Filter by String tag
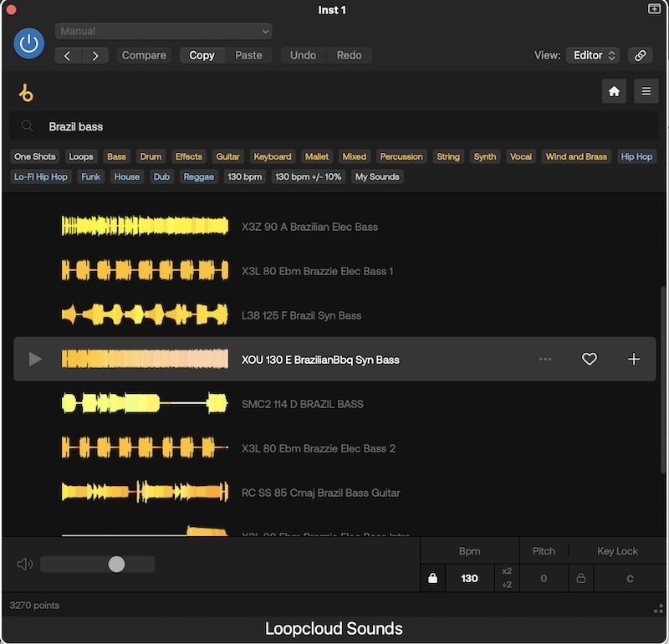 448,156
